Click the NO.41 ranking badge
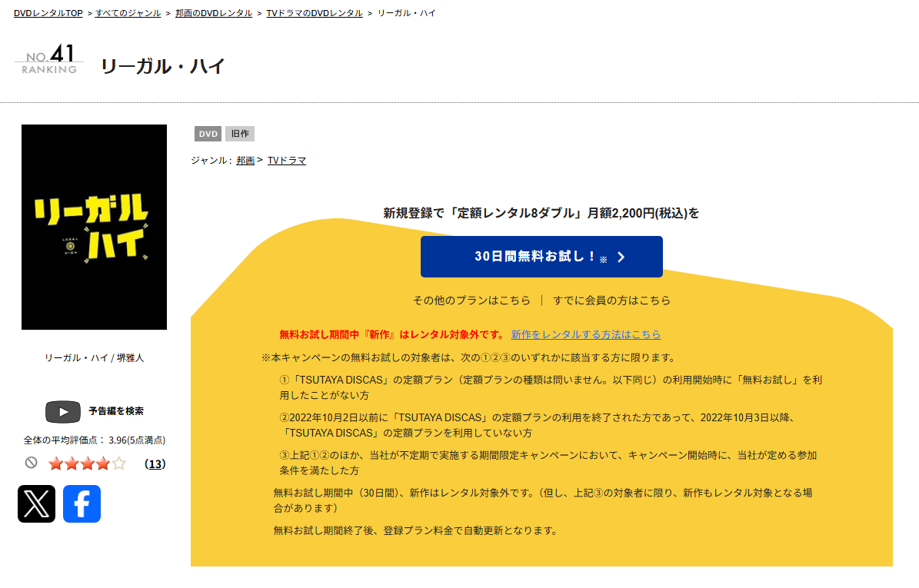Screen dimensions: 919x588 pos(49,59)
